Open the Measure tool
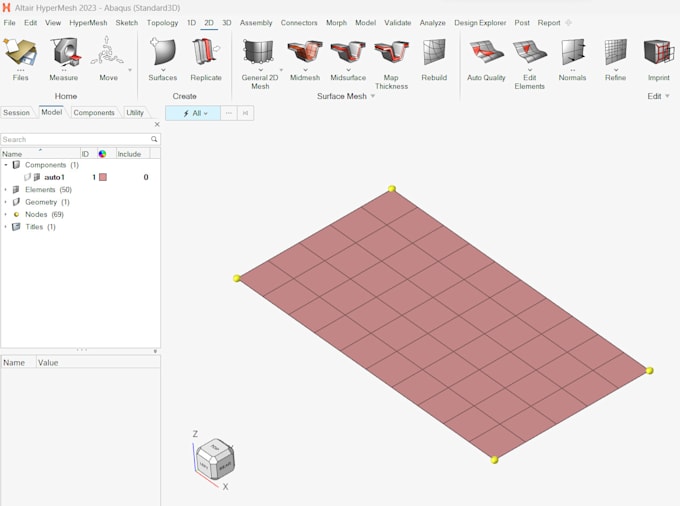 pyautogui.click(x=64, y=53)
